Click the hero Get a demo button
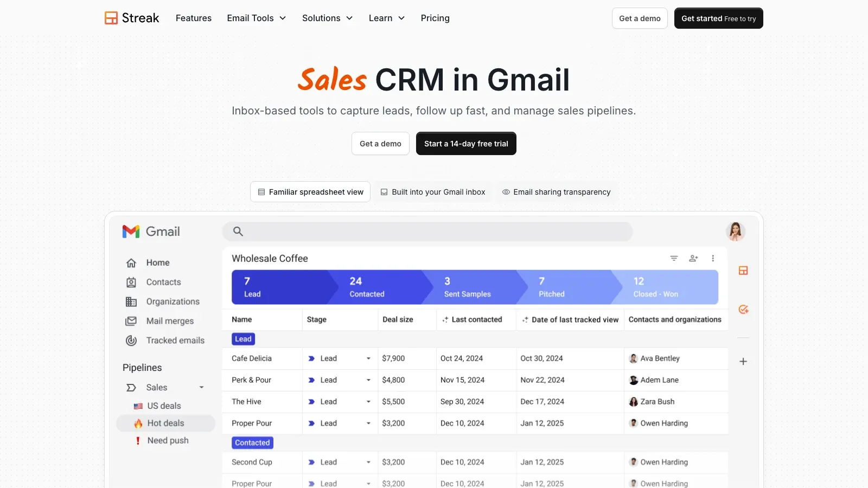This screenshot has width=868, height=488. (x=380, y=144)
